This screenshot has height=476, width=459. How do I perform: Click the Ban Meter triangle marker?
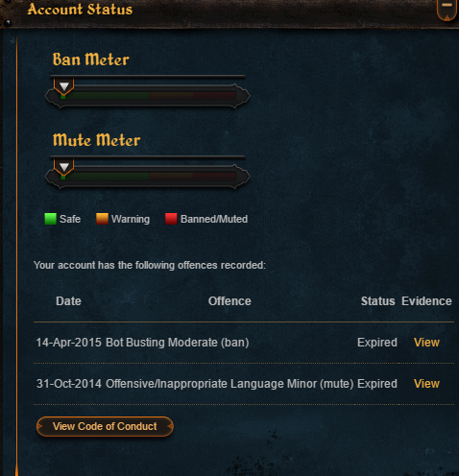pos(64,86)
